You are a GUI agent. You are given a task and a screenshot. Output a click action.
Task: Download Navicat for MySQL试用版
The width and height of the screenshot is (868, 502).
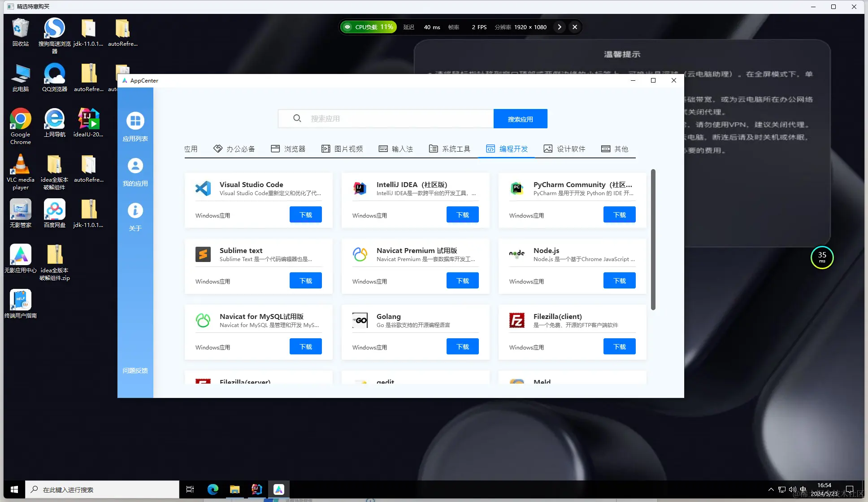point(305,346)
